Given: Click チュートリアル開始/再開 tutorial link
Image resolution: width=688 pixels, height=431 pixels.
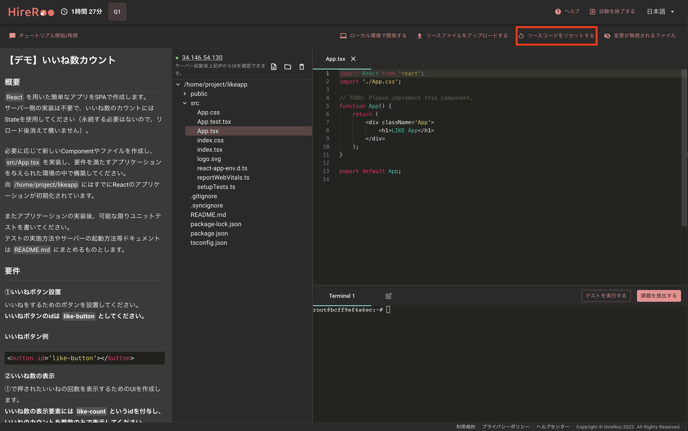Looking at the screenshot, I should tap(43, 36).
